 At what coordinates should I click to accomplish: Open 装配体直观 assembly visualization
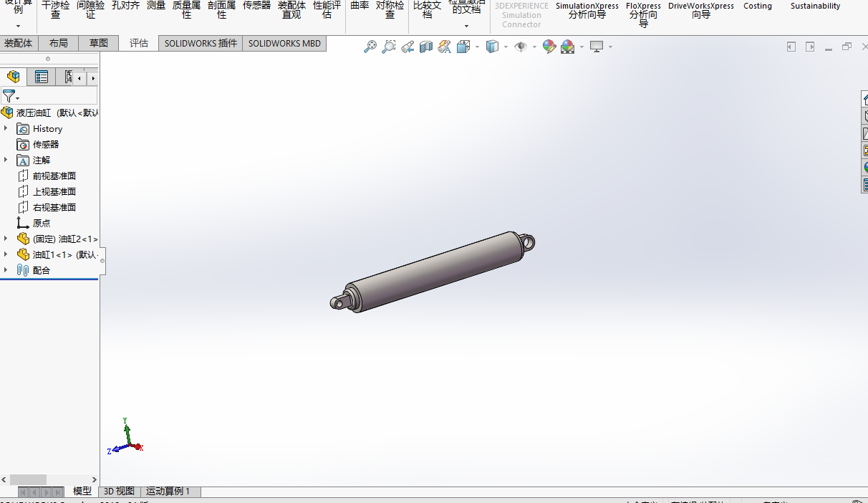pos(292,10)
